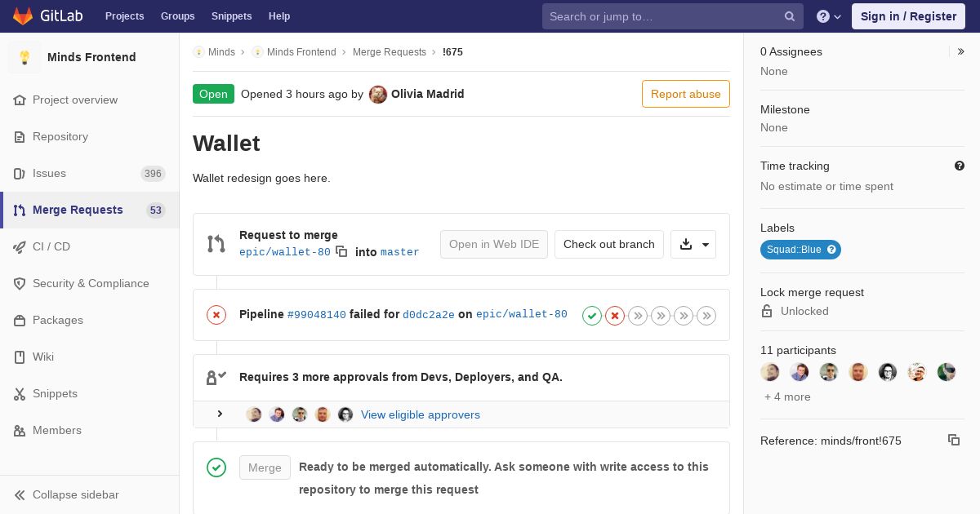The image size is (980, 514).
Task: Expand approval rules chevron
Action: pyautogui.click(x=220, y=414)
